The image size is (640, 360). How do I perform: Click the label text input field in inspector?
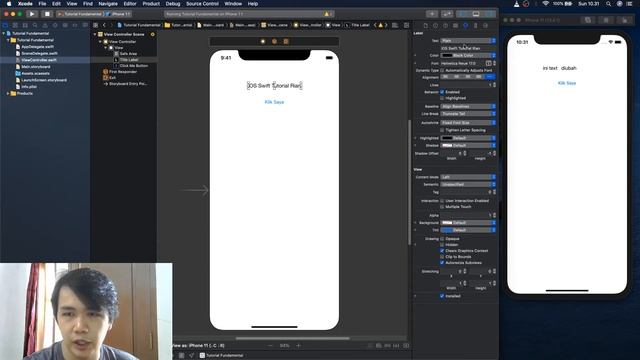468,48
